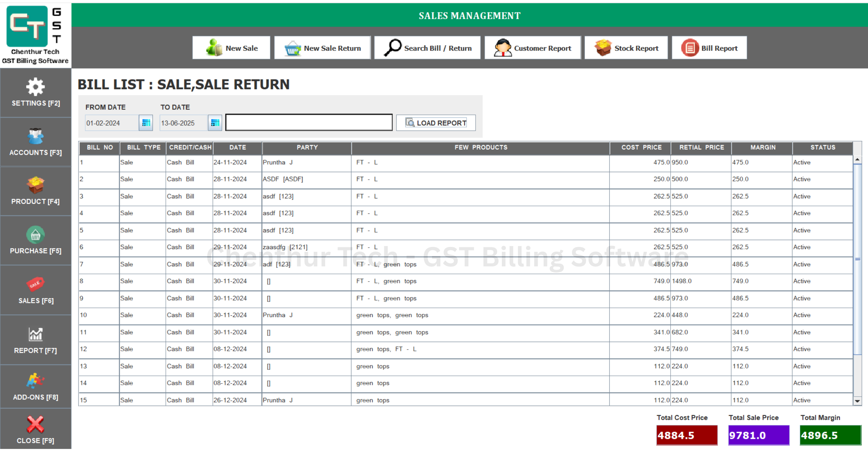The image size is (868, 450).
Task: Click the scrollbar up arrow
Action: (x=857, y=159)
